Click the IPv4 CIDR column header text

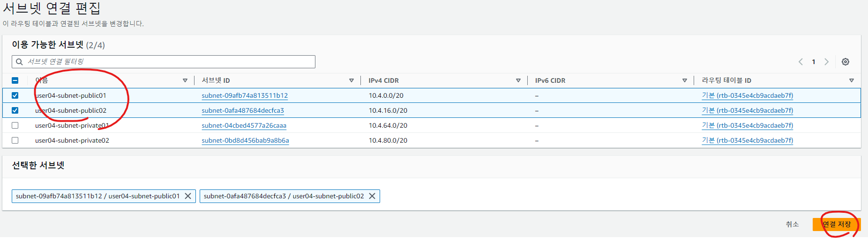(x=383, y=80)
